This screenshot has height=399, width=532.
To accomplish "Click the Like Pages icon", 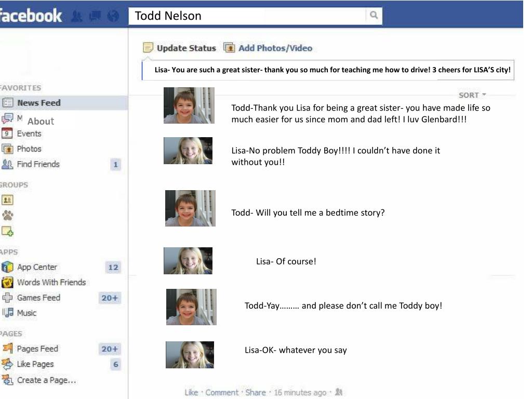I will (7, 364).
